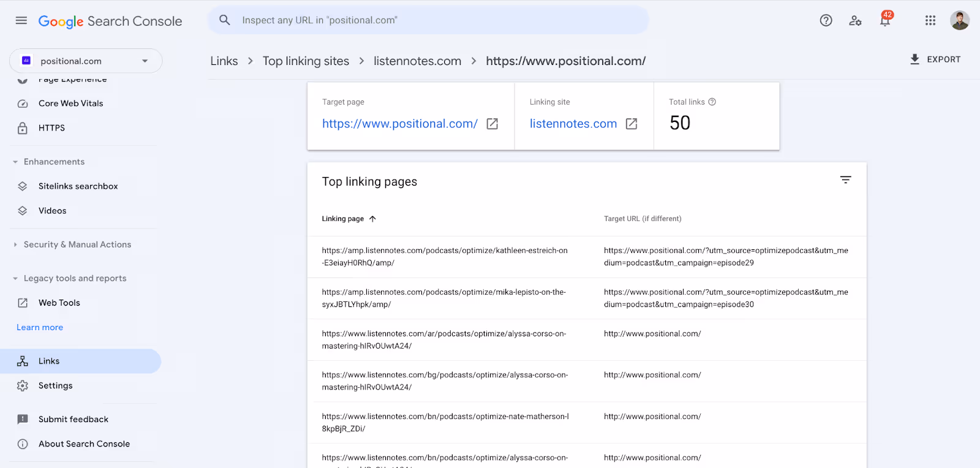Open the main hamburger menu

(x=21, y=21)
